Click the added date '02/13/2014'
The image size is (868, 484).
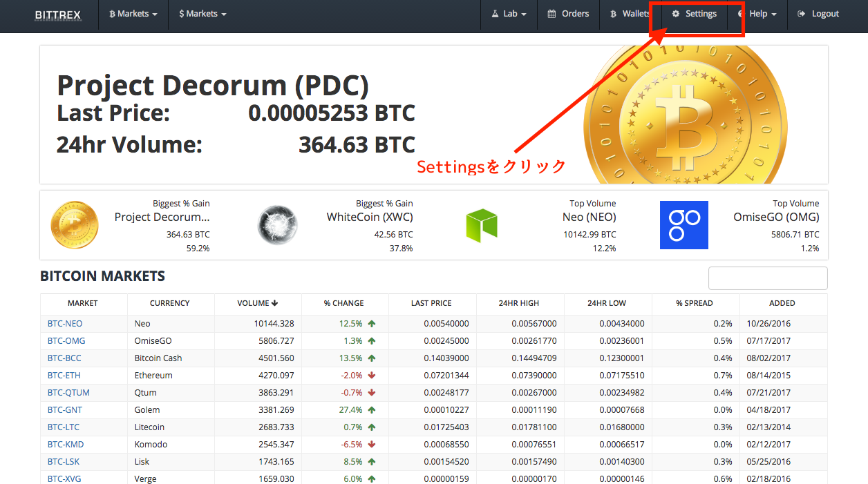[x=768, y=427]
